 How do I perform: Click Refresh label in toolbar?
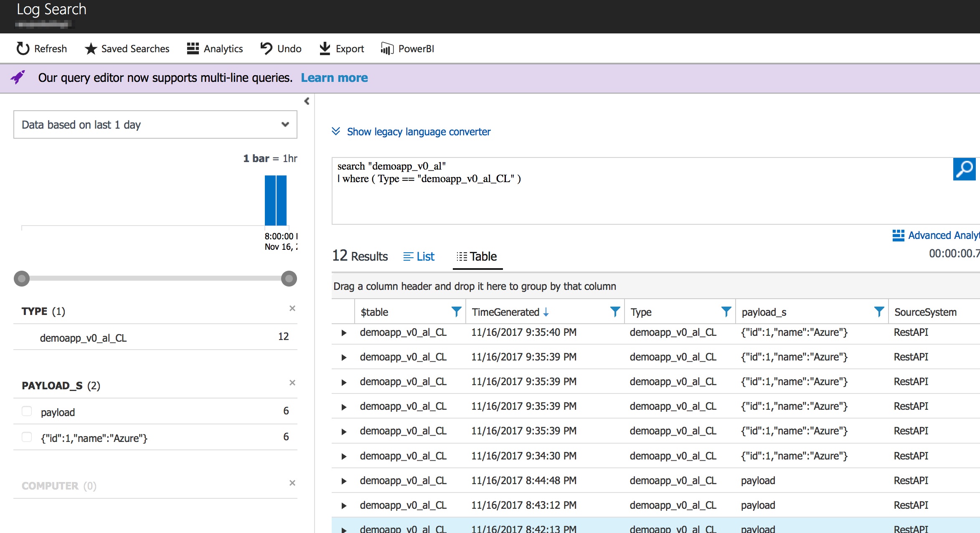pos(50,49)
